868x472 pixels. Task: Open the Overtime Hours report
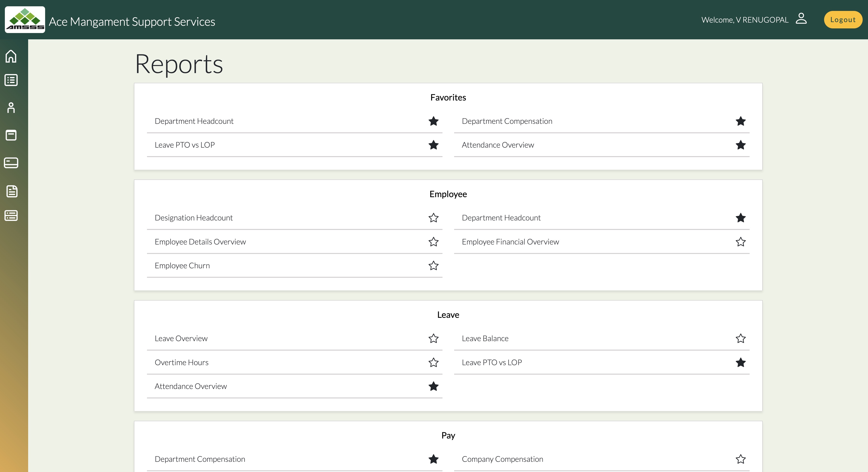tap(181, 362)
